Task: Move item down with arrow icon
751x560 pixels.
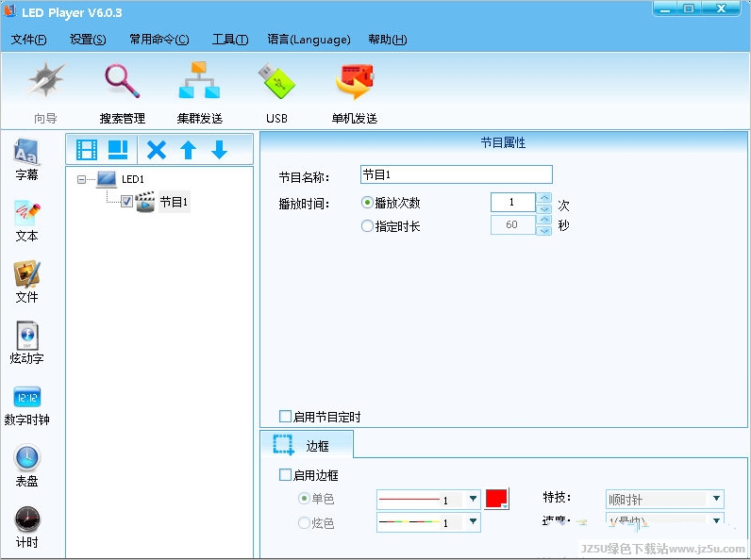Action: pos(220,150)
